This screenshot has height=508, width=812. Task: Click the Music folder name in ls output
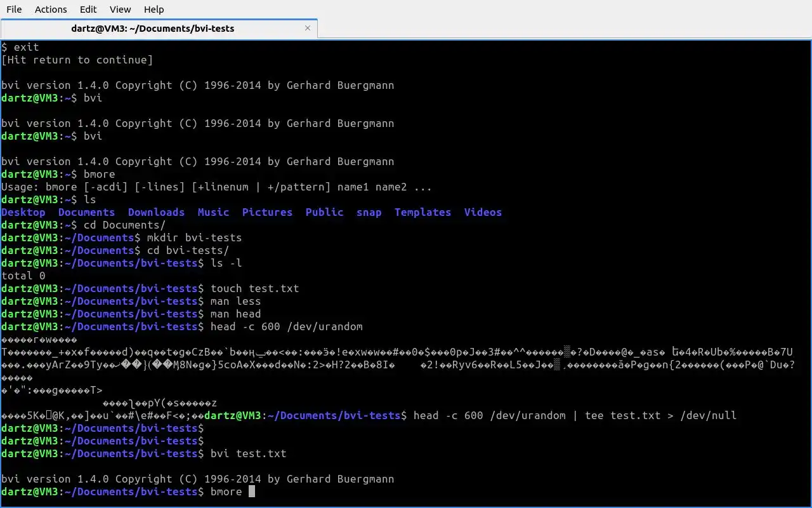tap(214, 212)
